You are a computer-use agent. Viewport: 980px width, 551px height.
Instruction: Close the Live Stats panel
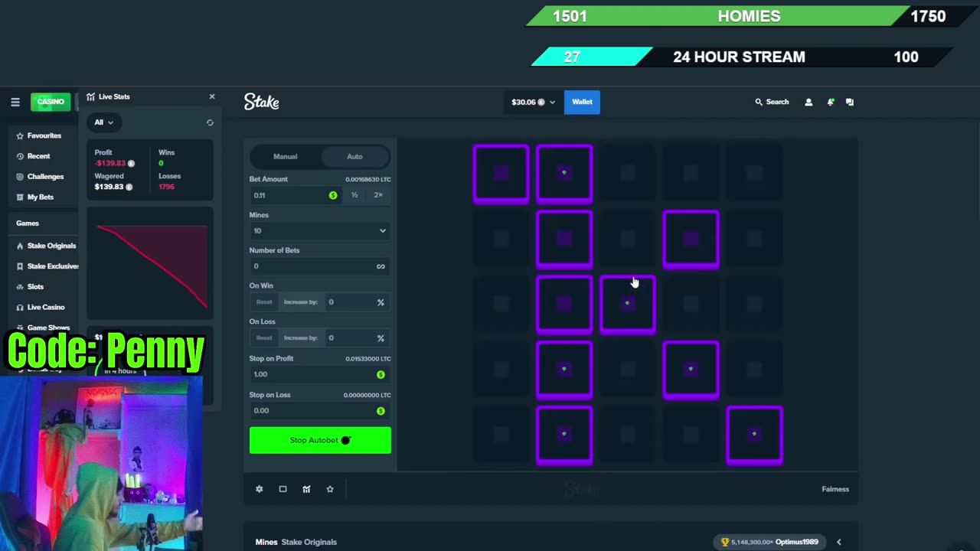coord(212,96)
